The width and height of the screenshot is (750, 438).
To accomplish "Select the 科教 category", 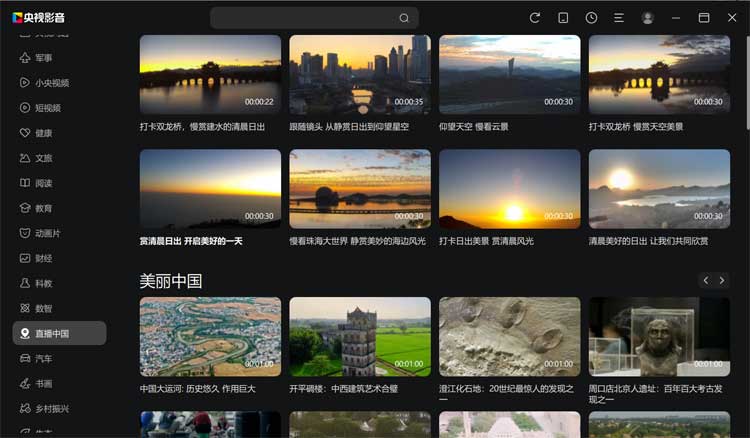I will [36, 283].
